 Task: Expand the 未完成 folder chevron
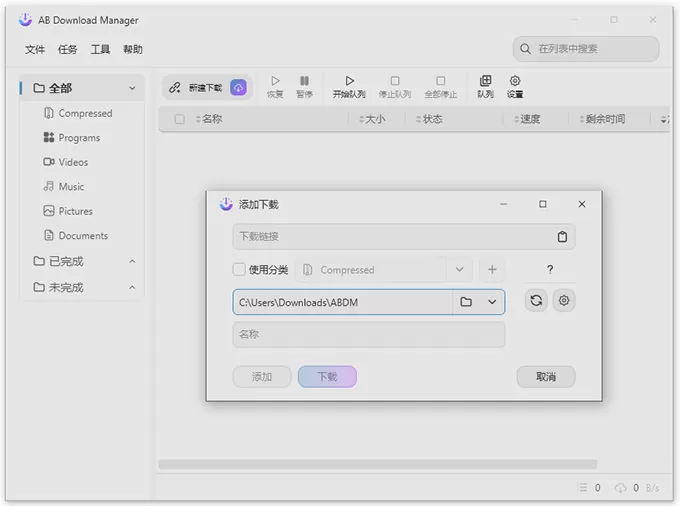coord(132,287)
